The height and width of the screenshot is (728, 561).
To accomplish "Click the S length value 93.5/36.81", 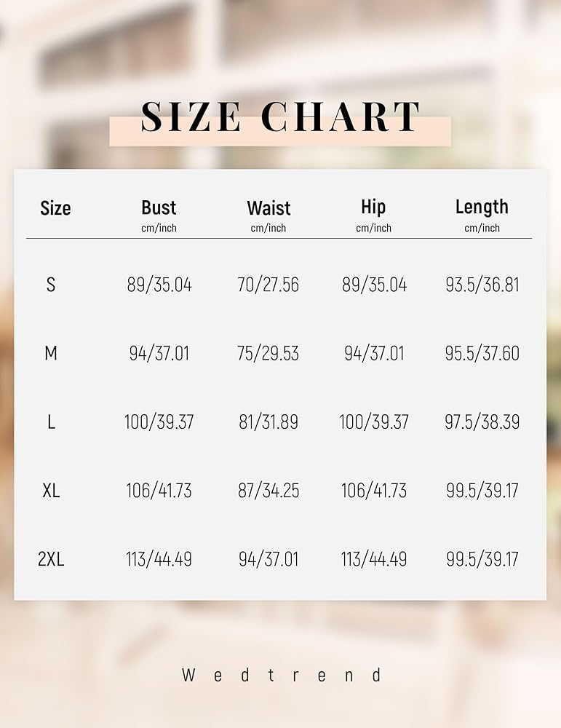I will 482,285.
